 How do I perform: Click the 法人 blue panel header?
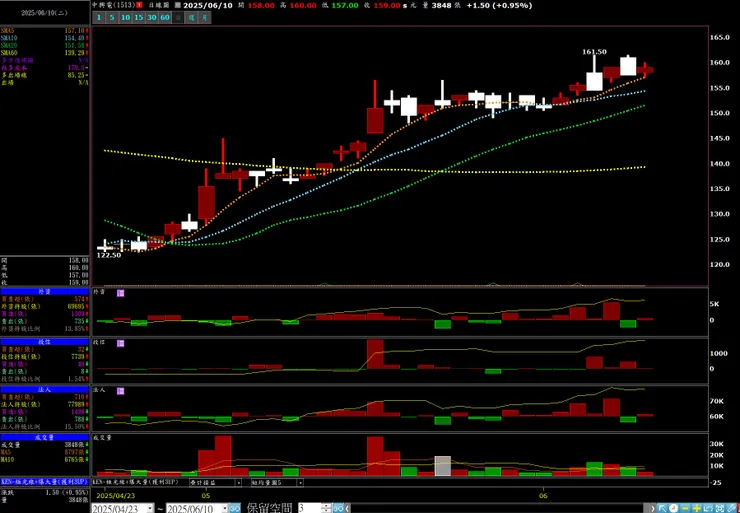point(44,389)
